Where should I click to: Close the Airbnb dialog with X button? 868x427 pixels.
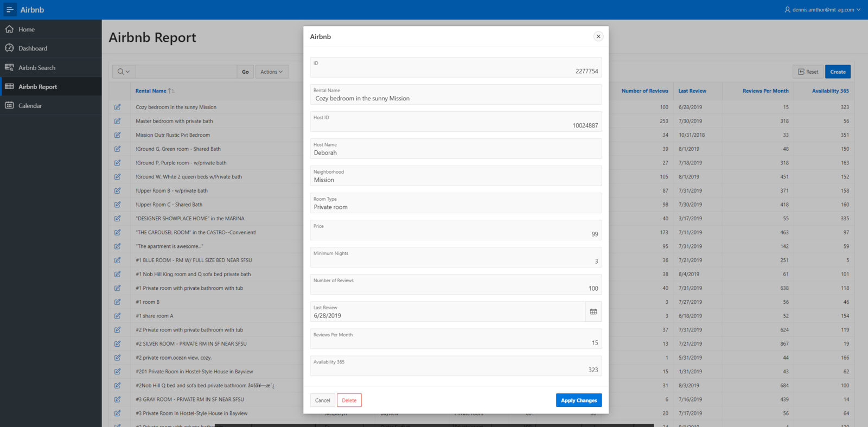tap(598, 36)
